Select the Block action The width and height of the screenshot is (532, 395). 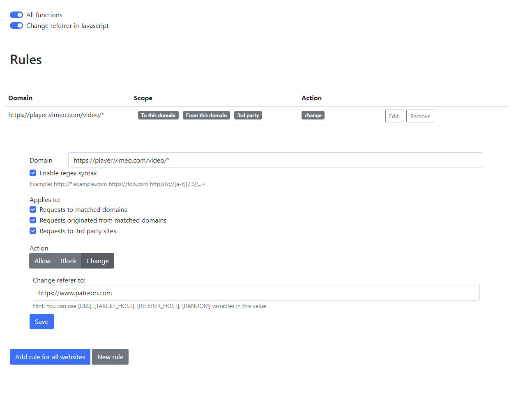pyautogui.click(x=69, y=261)
